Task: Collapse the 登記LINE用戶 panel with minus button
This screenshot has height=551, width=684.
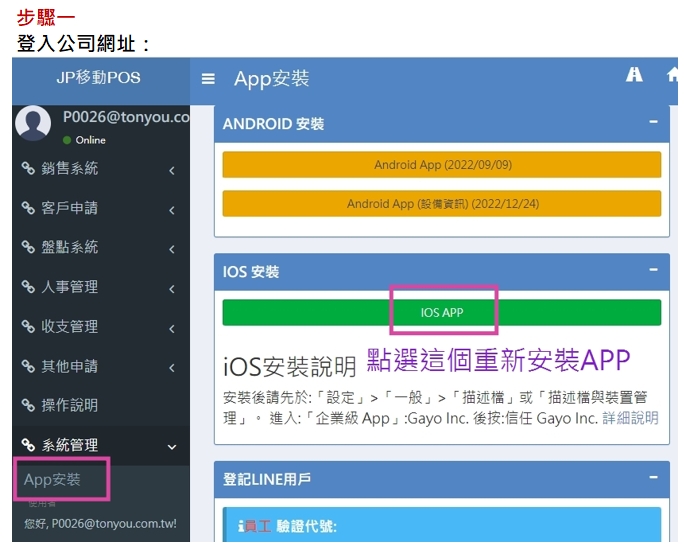Action: [653, 478]
